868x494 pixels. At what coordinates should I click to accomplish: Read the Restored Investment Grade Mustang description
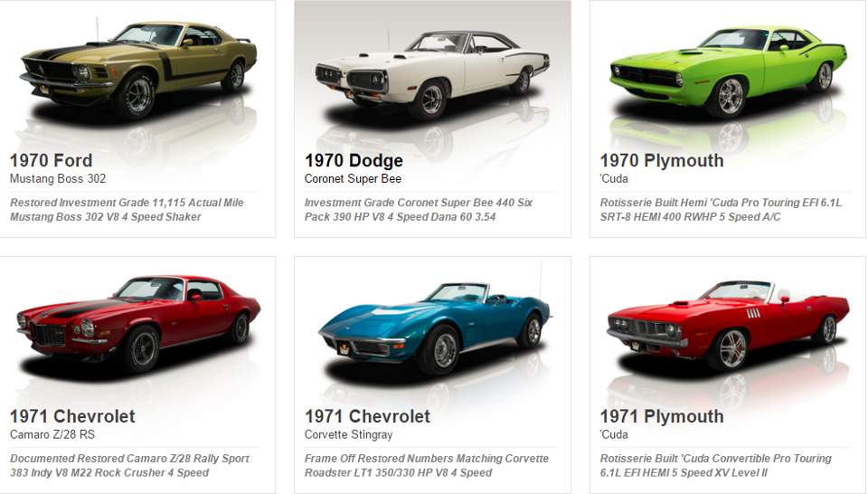coord(127,210)
